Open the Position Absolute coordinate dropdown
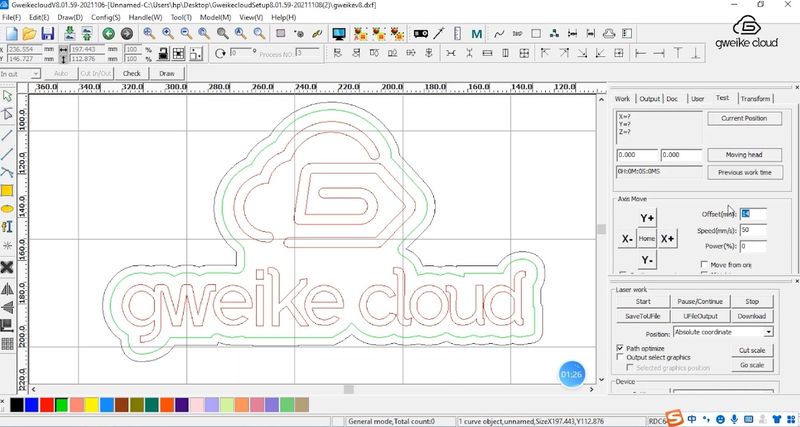 [767, 331]
